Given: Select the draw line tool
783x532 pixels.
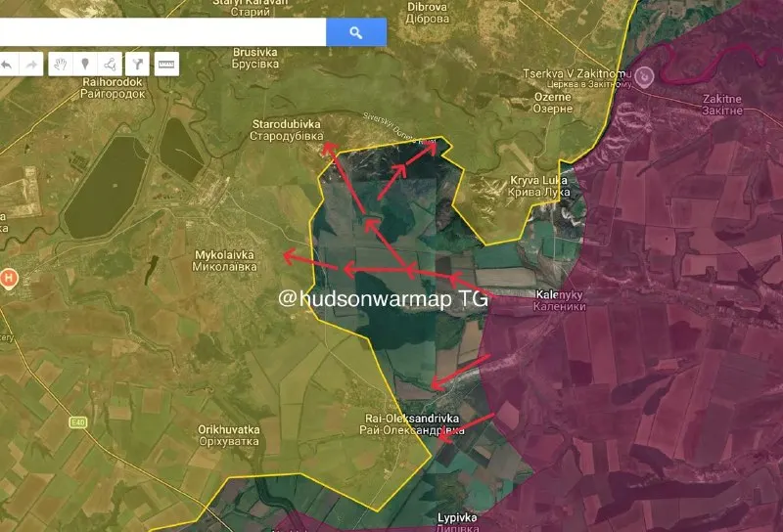Looking at the screenshot, I should 110,65.
